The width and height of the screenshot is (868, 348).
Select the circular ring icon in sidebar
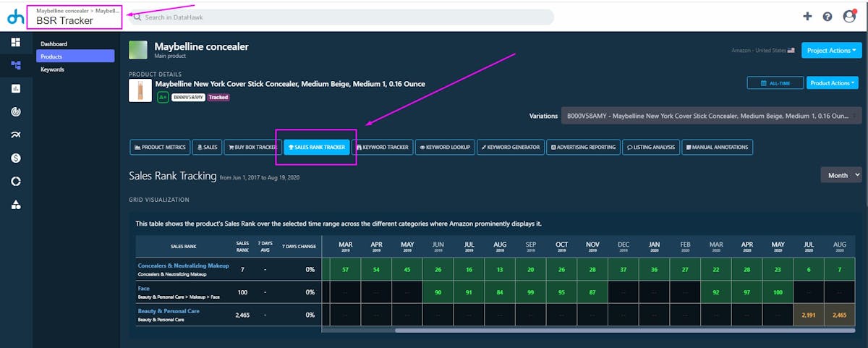[15, 181]
